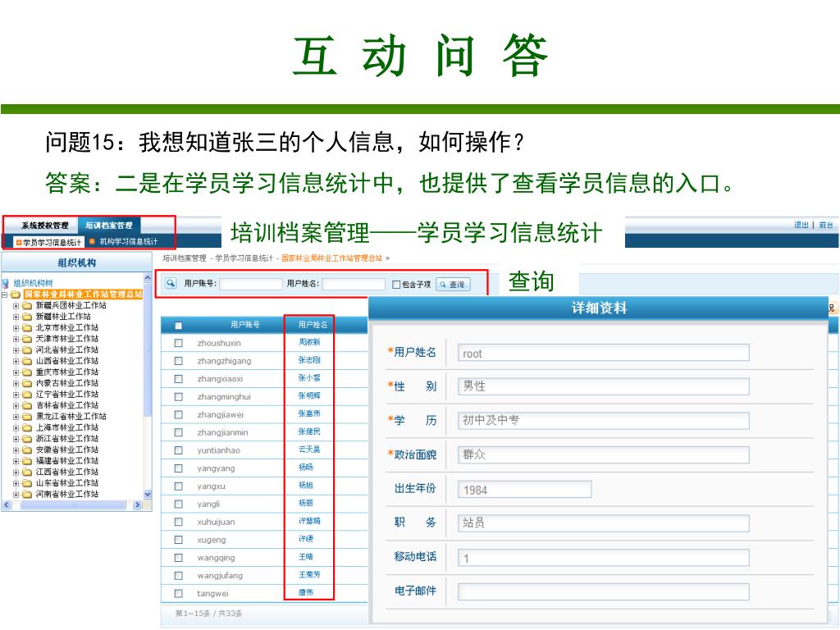Viewport: 840px width, 630px height.
Task: Click the folder icon beside 国家林业局林业工作站管理总站
Action: point(16,294)
